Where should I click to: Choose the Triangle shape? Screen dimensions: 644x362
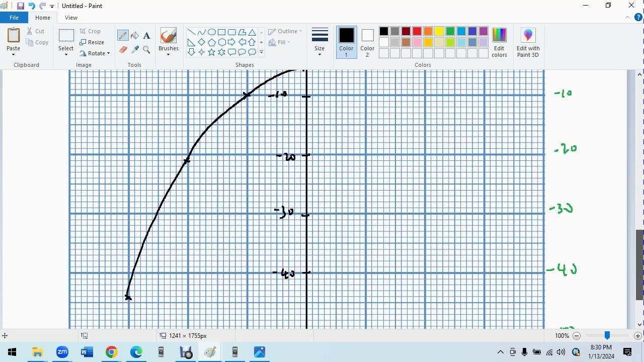pos(252,32)
